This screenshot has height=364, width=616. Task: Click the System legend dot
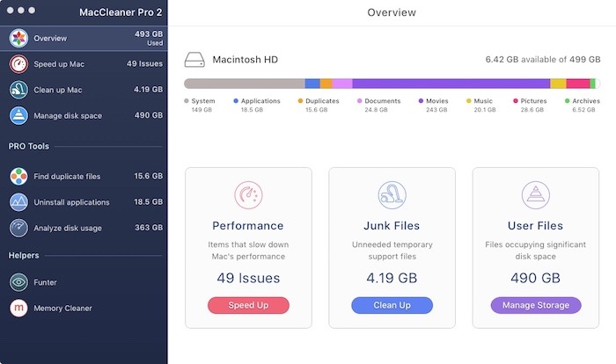[187, 101]
